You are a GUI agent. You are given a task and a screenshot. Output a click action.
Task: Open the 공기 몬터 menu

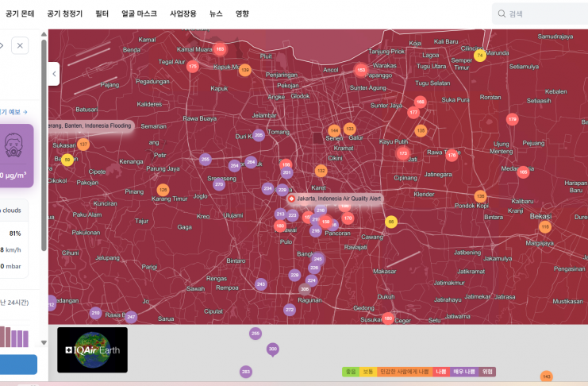[20, 14]
